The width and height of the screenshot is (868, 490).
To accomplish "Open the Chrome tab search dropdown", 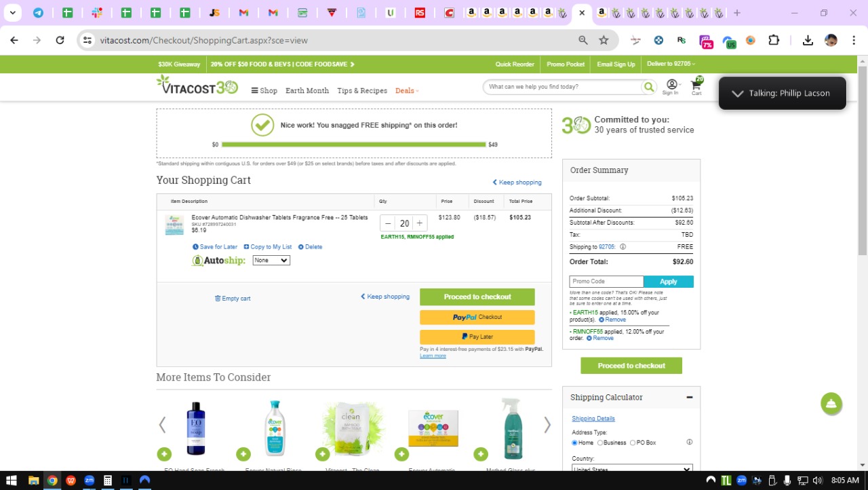I will coord(12,13).
